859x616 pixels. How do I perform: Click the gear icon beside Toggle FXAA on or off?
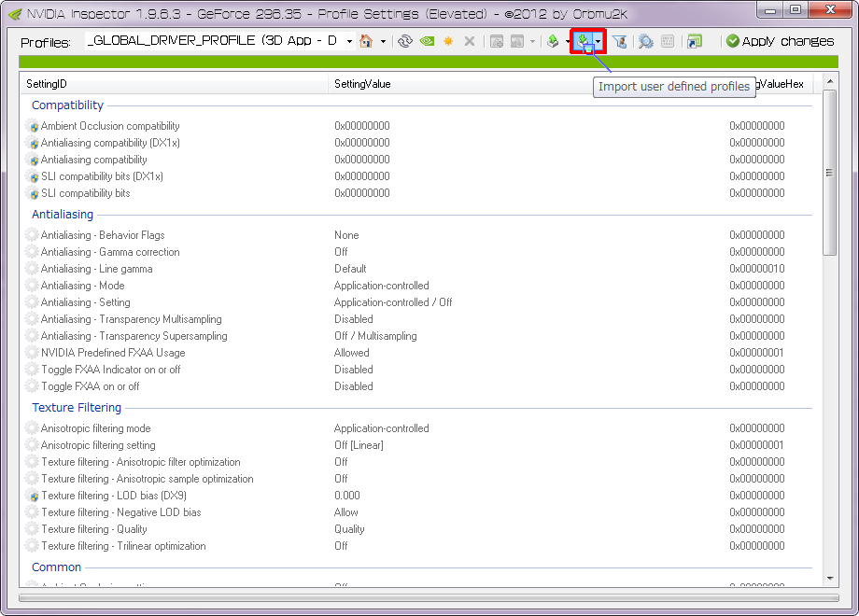point(33,386)
